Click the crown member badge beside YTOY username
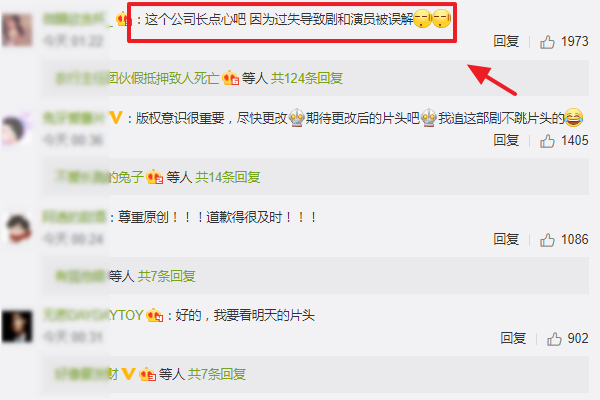 tap(155, 315)
